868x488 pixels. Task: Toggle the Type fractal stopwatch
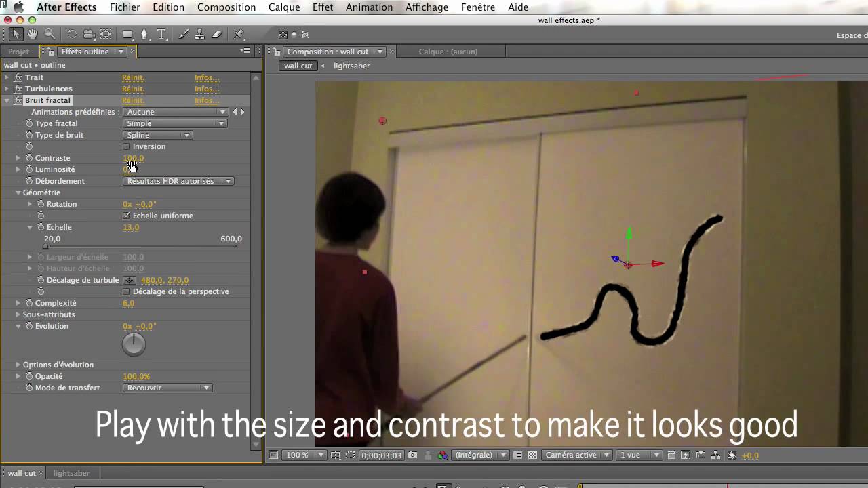coord(29,123)
